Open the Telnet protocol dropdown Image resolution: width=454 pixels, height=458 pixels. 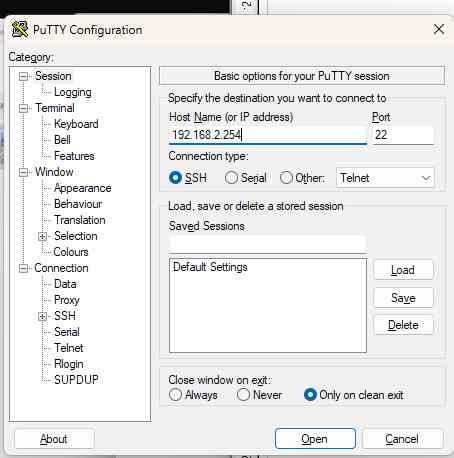click(x=385, y=178)
